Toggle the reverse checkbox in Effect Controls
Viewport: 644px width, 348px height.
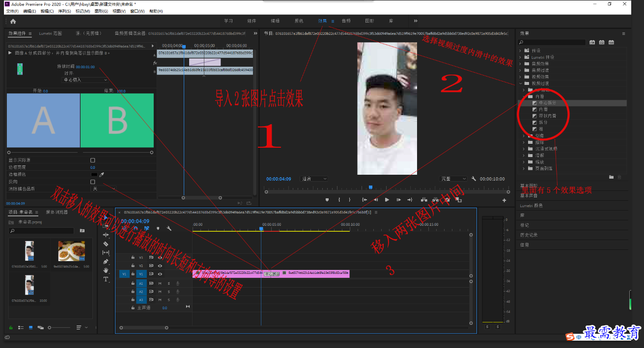pos(92,182)
